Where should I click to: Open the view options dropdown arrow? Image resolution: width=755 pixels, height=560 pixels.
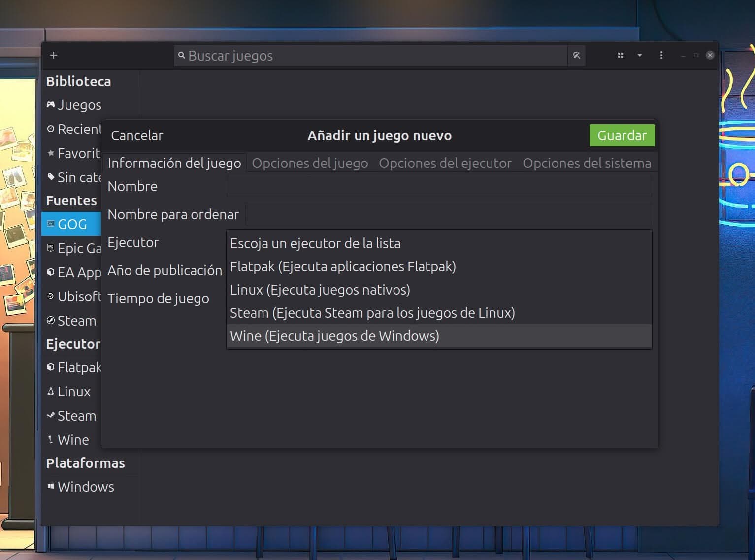[640, 56]
